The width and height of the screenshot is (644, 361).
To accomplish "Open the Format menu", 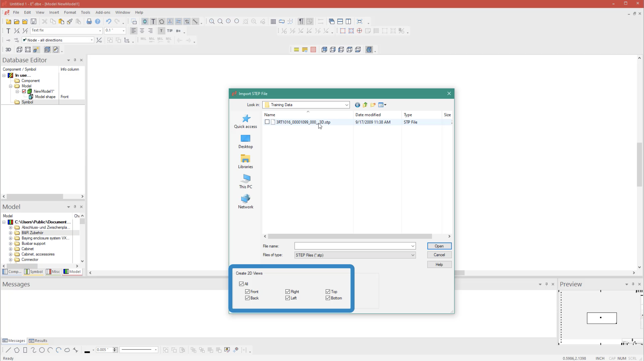I will (70, 12).
